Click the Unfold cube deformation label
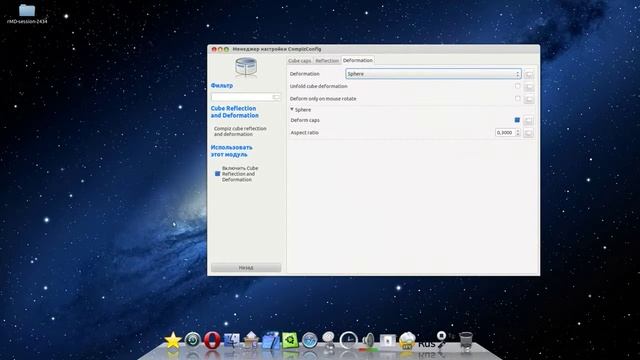640x360 pixels. click(x=318, y=87)
